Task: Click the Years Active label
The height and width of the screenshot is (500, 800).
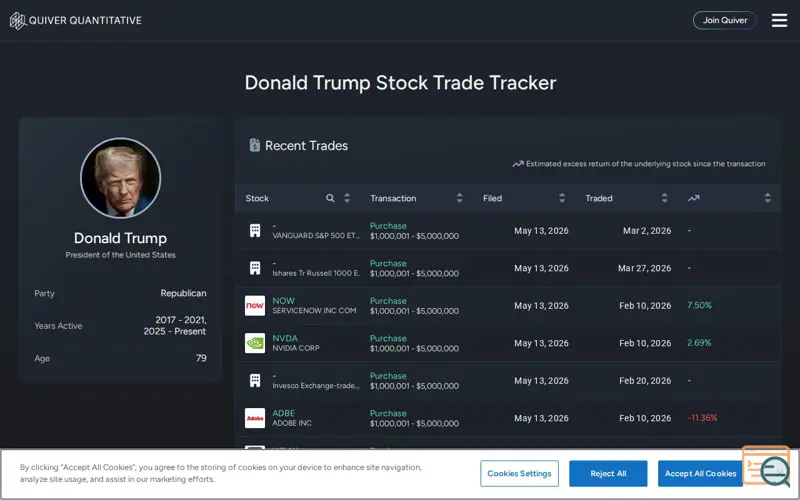Action: pos(58,326)
